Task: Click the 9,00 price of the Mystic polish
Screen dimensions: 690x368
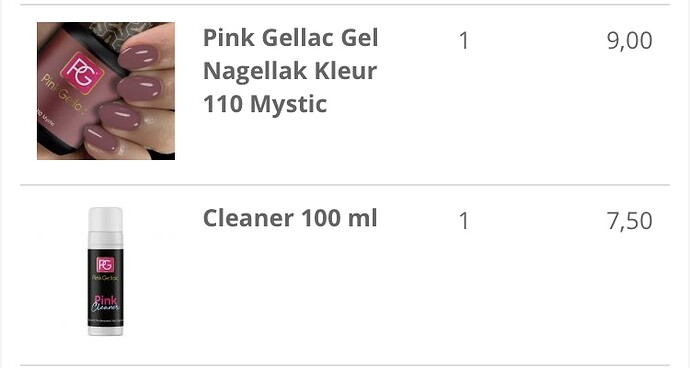Action: pyautogui.click(x=629, y=41)
